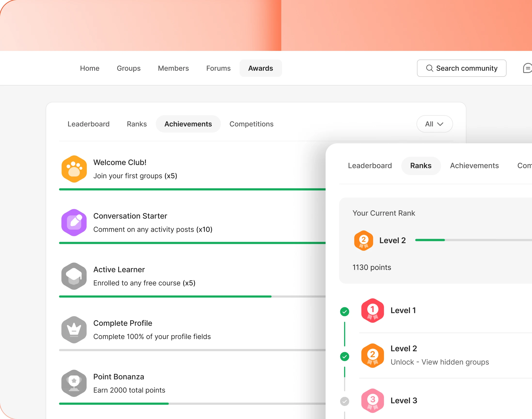Click the Complete Profile crown badge icon
Image resolution: width=532 pixels, height=419 pixels.
(74, 330)
